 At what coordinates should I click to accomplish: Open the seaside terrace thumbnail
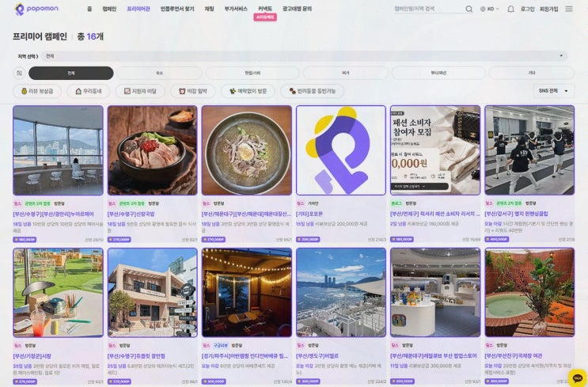[341, 293]
